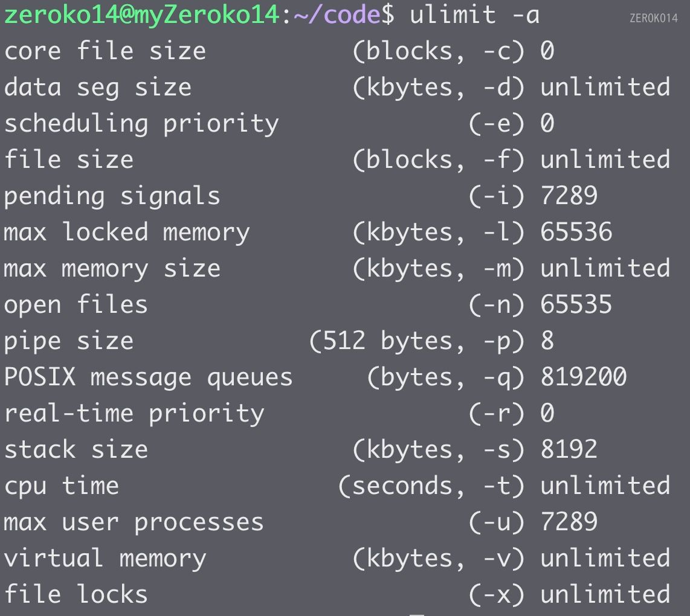Click the scheduling priority (-e) flag
The height and width of the screenshot is (616, 690).
(497, 124)
